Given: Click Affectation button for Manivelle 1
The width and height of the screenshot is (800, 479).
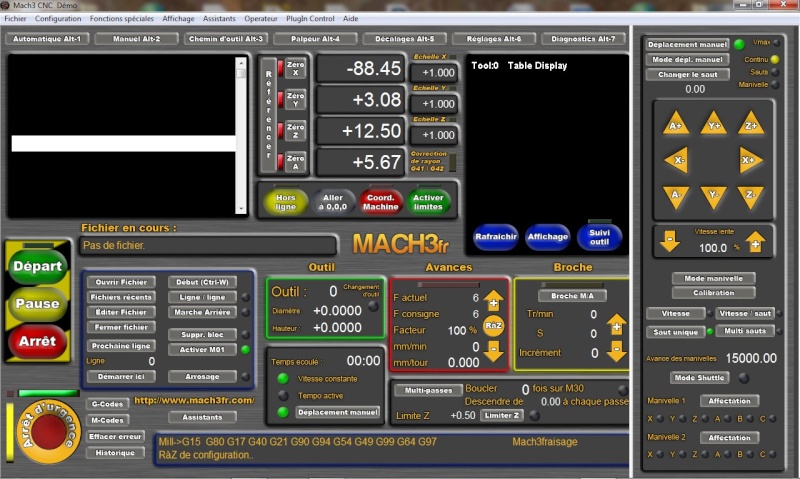Looking at the screenshot, I should point(730,401).
